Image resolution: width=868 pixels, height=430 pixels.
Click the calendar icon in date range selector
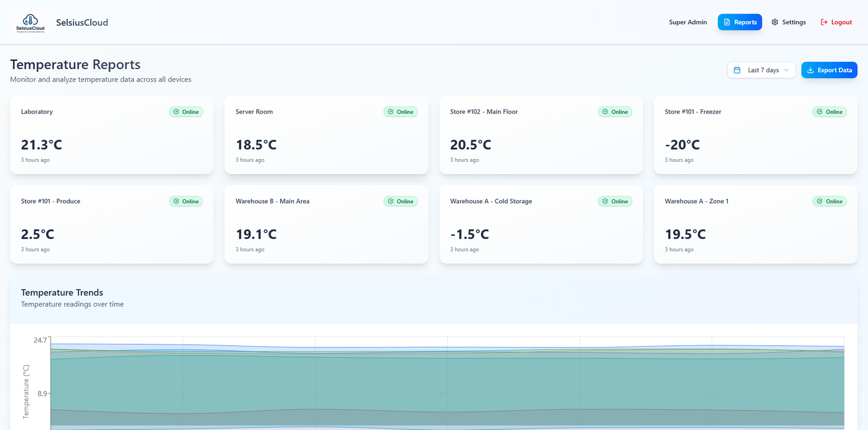click(x=737, y=70)
